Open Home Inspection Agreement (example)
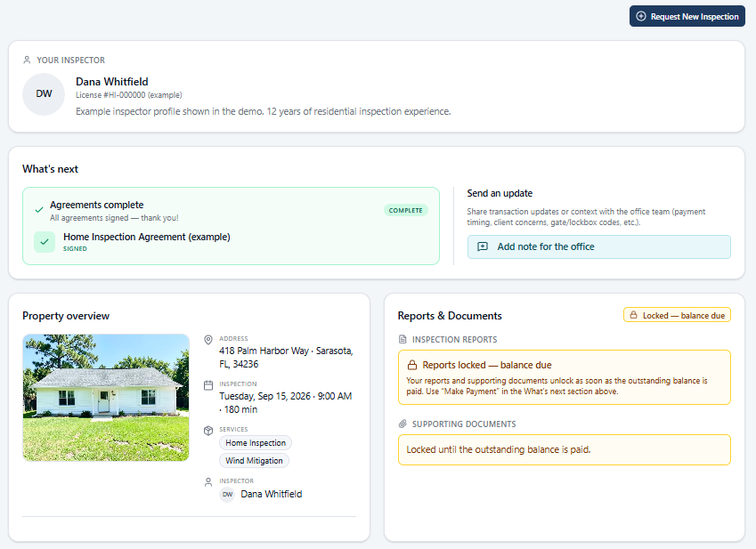Screen dimensions: 756x549 (147, 237)
